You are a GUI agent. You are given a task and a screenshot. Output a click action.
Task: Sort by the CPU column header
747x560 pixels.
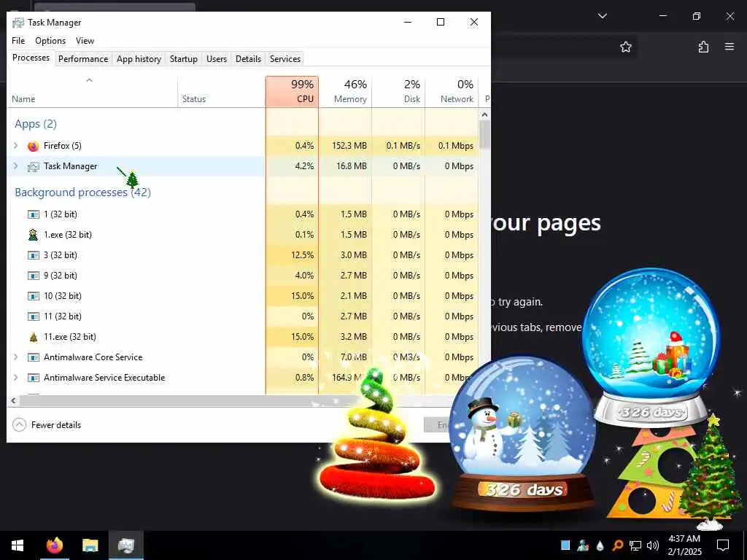tap(292, 91)
